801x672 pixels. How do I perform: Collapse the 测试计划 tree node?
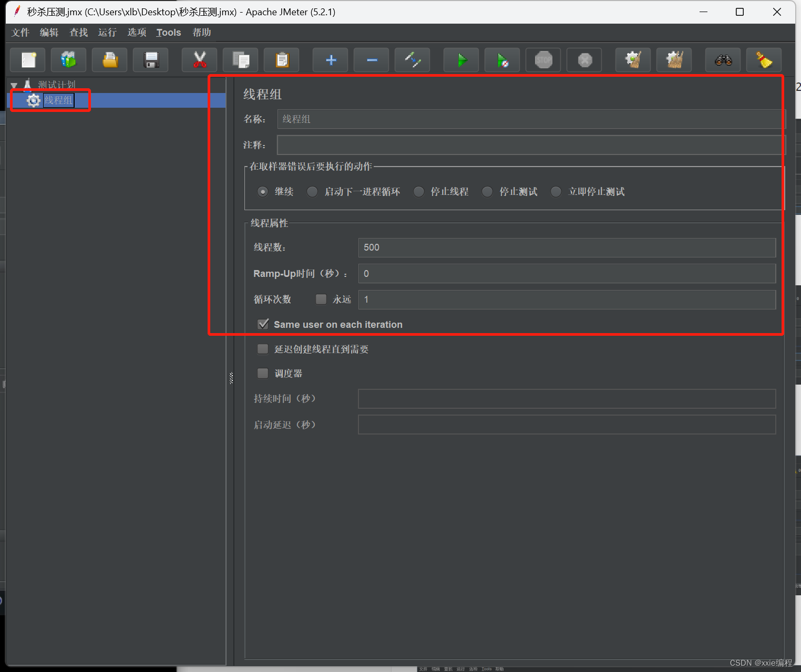coord(14,85)
